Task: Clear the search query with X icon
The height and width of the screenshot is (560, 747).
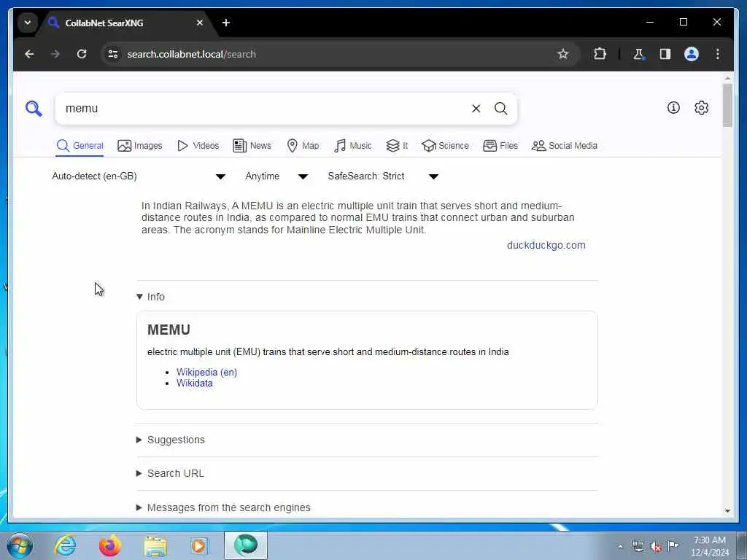Action: [476, 109]
